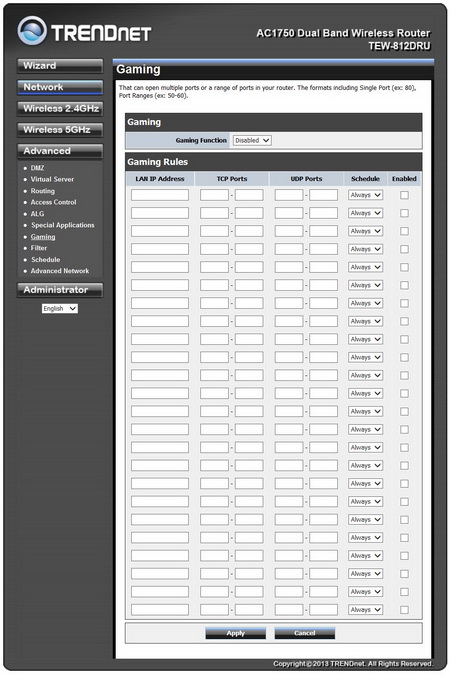450x675 pixels.
Task: Open the Routing page link
Action: point(43,191)
